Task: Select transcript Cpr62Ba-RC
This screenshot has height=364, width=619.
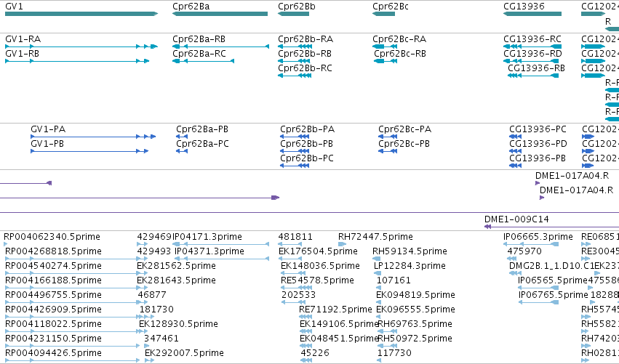Action: tap(199, 54)
